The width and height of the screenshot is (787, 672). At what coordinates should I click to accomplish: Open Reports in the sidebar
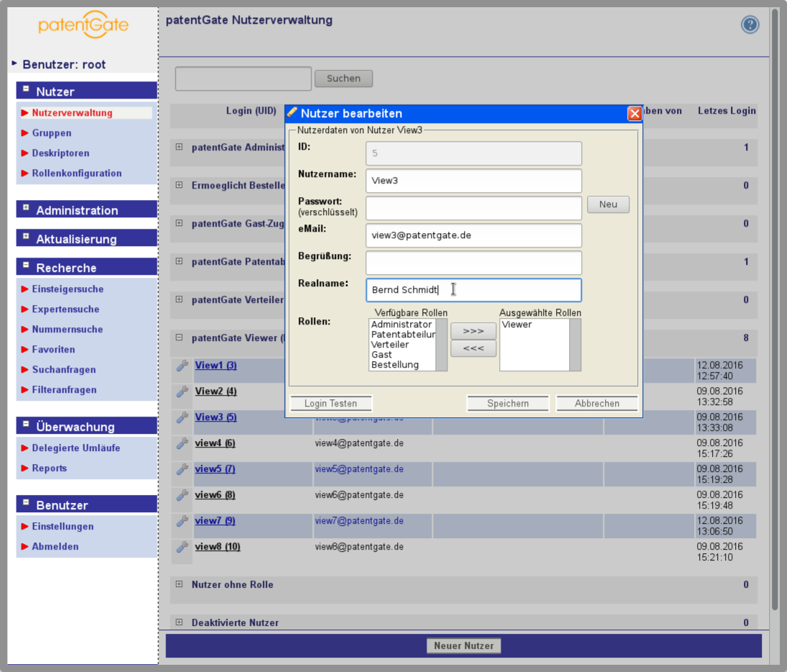(49, 468)
